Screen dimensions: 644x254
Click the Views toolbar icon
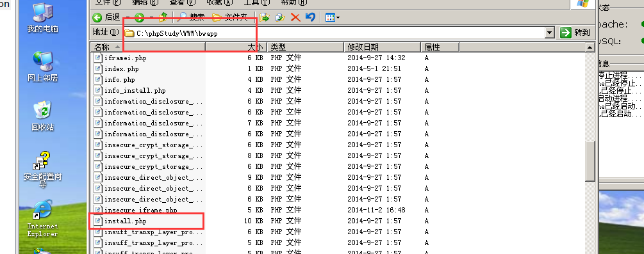click(x=330, y=17)
